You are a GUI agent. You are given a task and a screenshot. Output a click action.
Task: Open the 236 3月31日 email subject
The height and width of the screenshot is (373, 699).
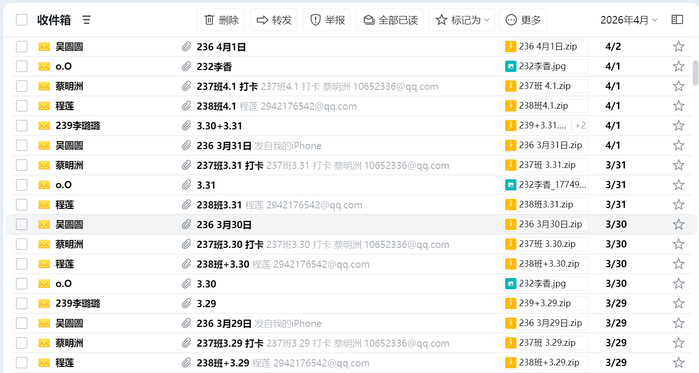(224, 145)
